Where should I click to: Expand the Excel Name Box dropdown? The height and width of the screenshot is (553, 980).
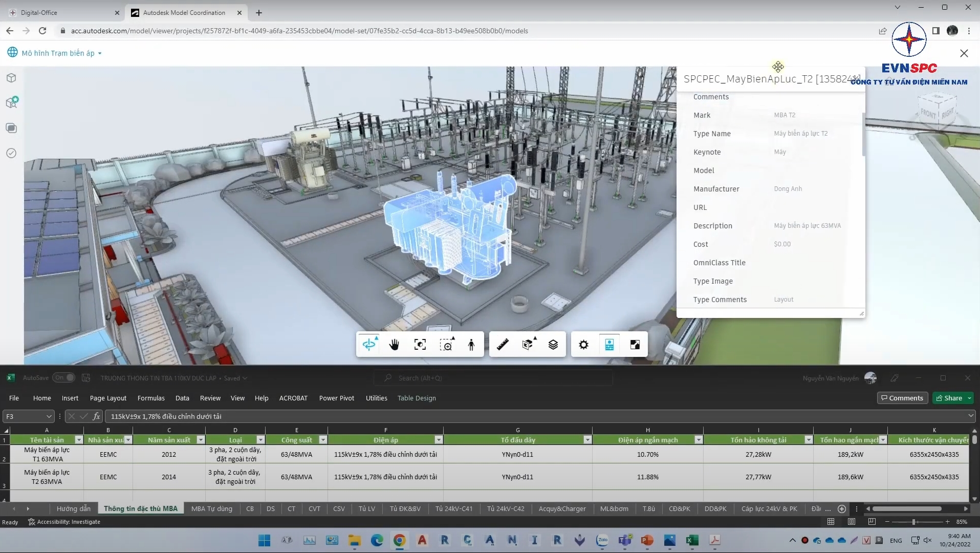tap(49, 417)
